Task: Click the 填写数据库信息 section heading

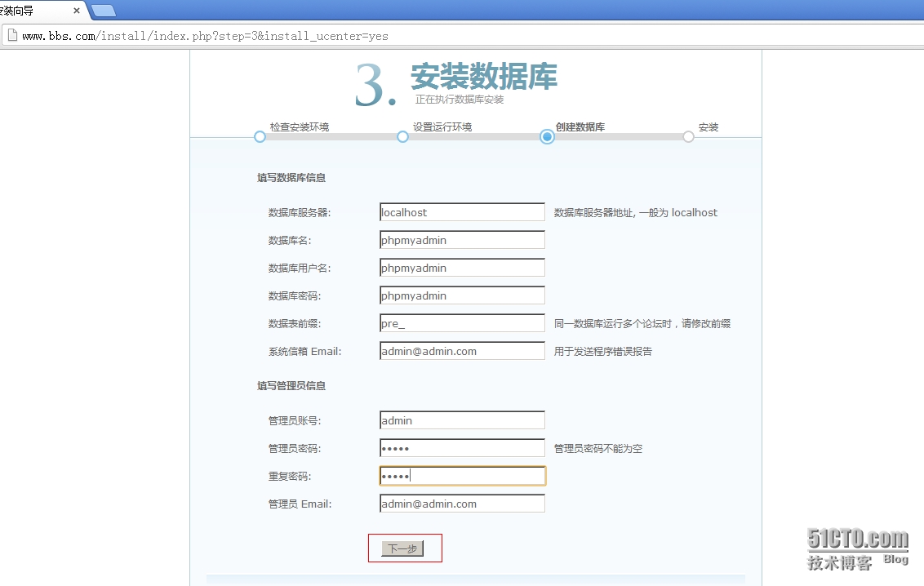Action: click(291, 177)
